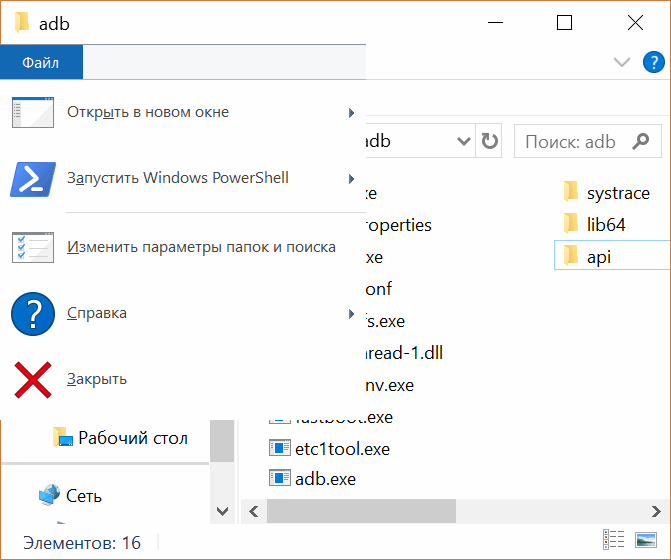Refresh the adb folder view
Image resolution: width=671 pixels, height=560 pixels.
click(489, 141)
